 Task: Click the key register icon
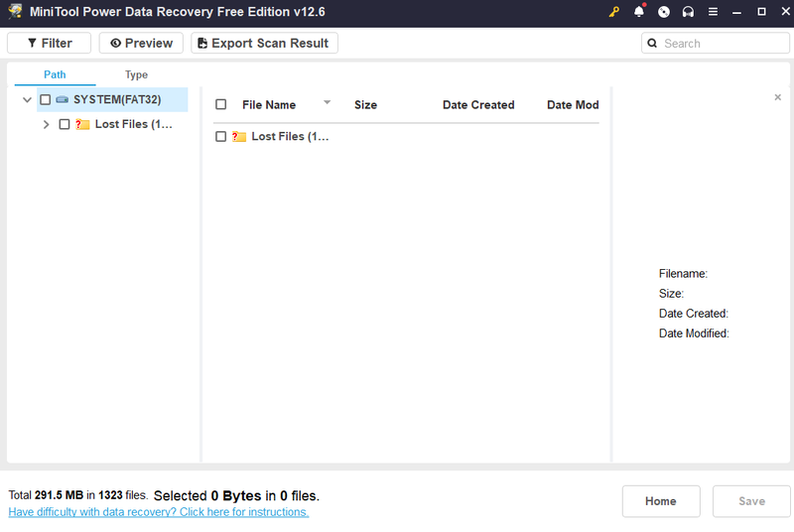pyautogui.click(x=614, y=12)
